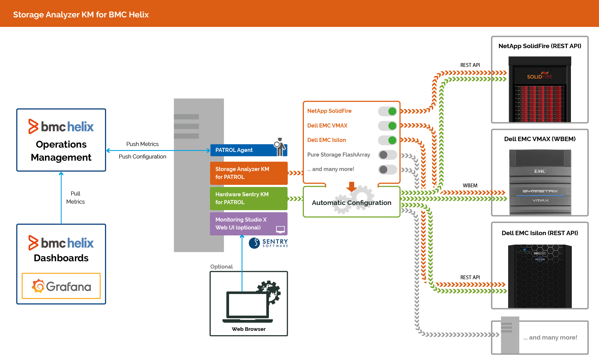Image resolution: width=599 pixels, height=364 pixels.
Task: Click the orange down arrow above Automatic Configuration
Action: [x=351, y=187]
